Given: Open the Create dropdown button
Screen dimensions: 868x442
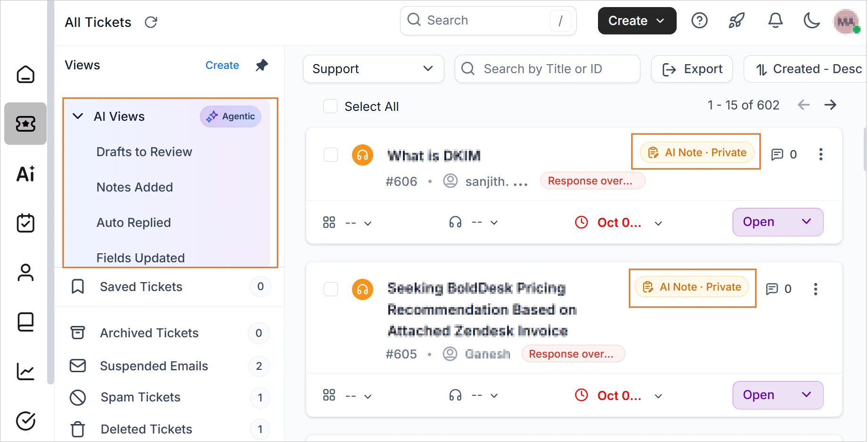Looking at the screenshot, I should (x=637, y=21).
